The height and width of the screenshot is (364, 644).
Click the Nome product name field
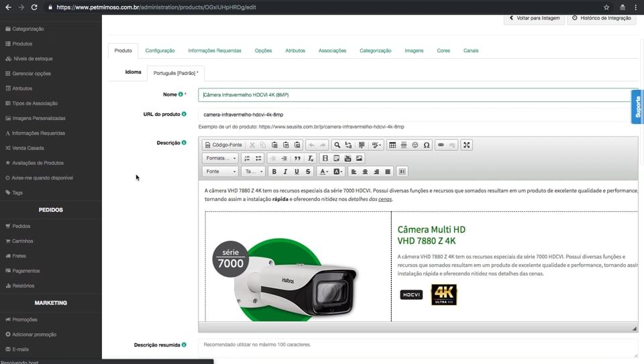pyautogui.click(x=416, y=95)
